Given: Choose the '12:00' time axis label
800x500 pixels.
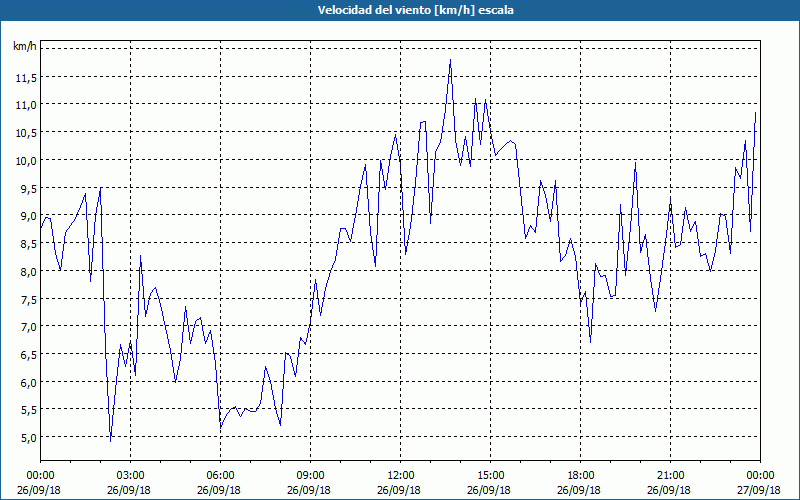Looking at the screenshot, I should [x=401, y=476].
